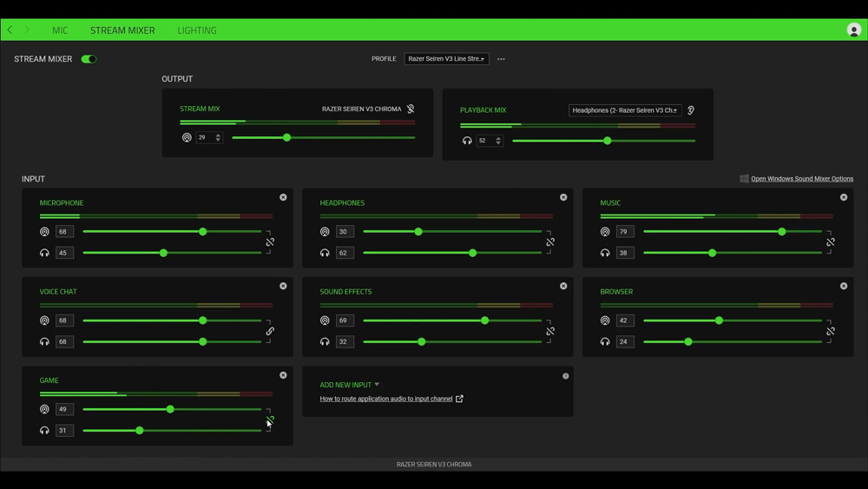Mute Headphones playback headphone icon
Viewport: 868px width, 489px height.
tap(325, 253)
